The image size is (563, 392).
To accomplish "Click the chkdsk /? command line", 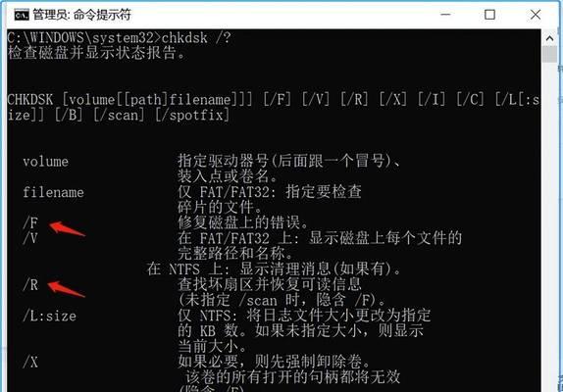I will 120,37.
